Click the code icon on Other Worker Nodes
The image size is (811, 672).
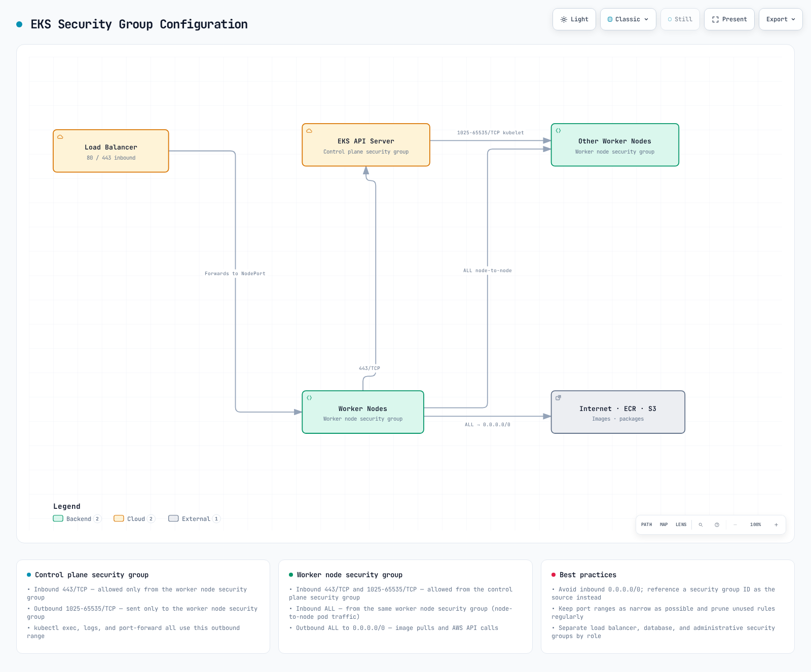point(558,131)
